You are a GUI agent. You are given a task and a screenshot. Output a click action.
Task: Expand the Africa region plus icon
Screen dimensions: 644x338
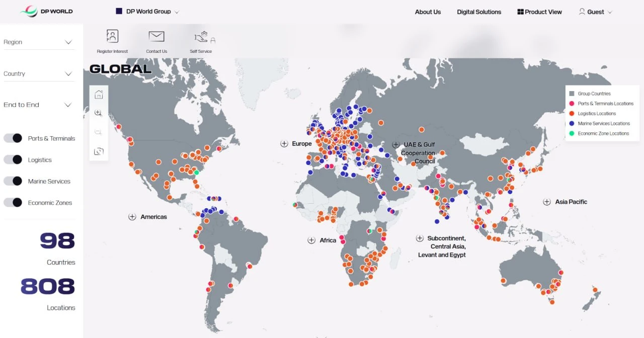click(311, 240)
